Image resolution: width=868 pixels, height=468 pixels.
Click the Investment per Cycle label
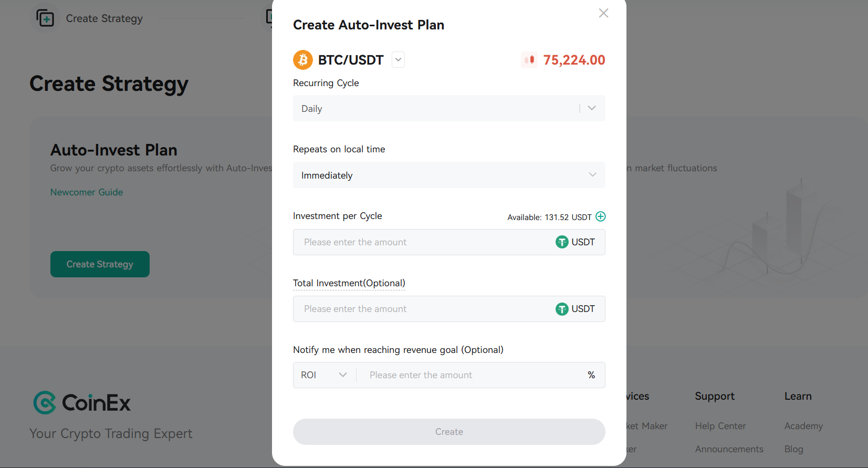(x=338, y=216)
